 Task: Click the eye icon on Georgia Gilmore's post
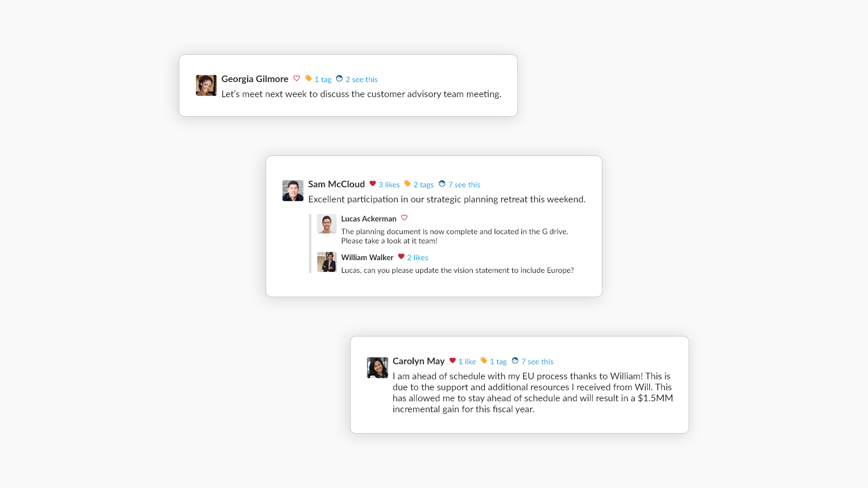coord(340,79)
